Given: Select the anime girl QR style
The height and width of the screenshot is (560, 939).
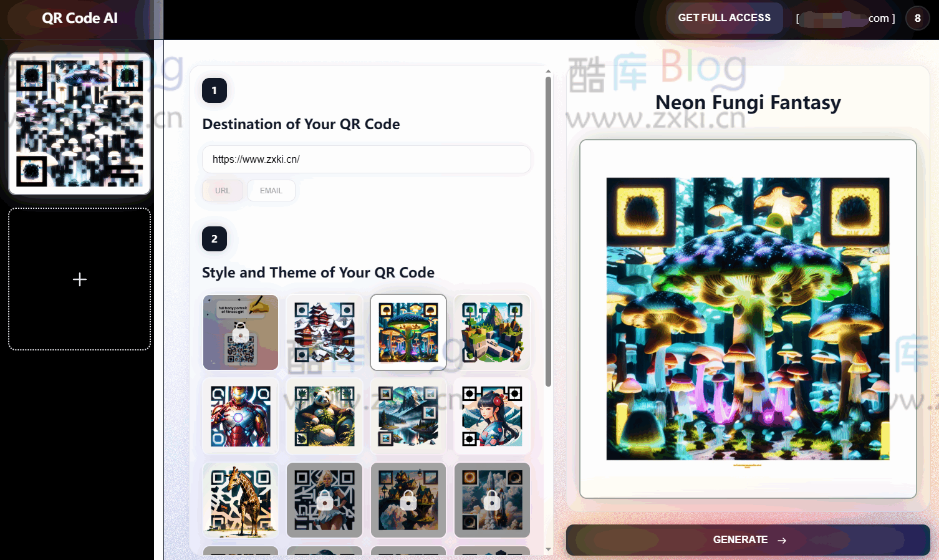Looking at the screenshot, I should click(x=492, y=416).
